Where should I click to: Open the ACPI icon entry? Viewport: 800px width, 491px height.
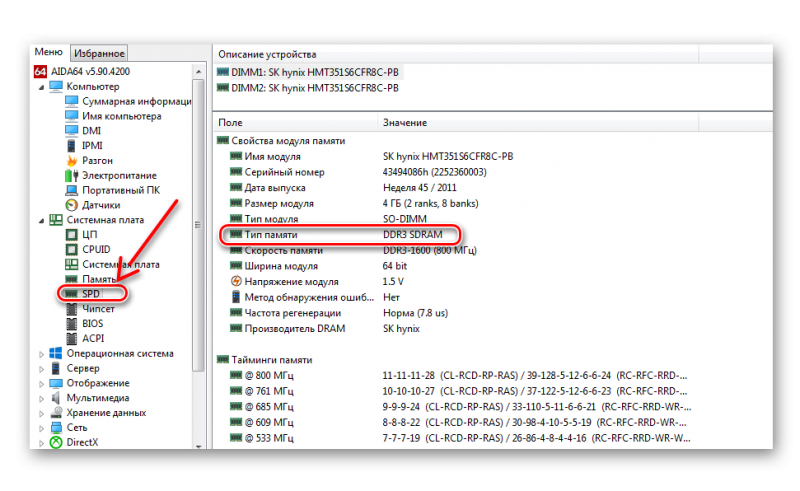72,338
